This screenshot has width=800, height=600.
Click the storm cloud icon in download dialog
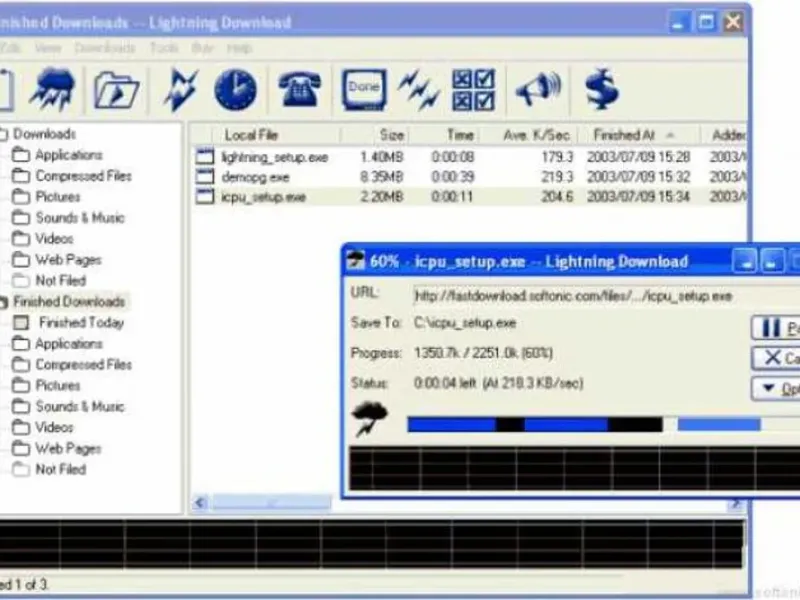tap(370, 418)
